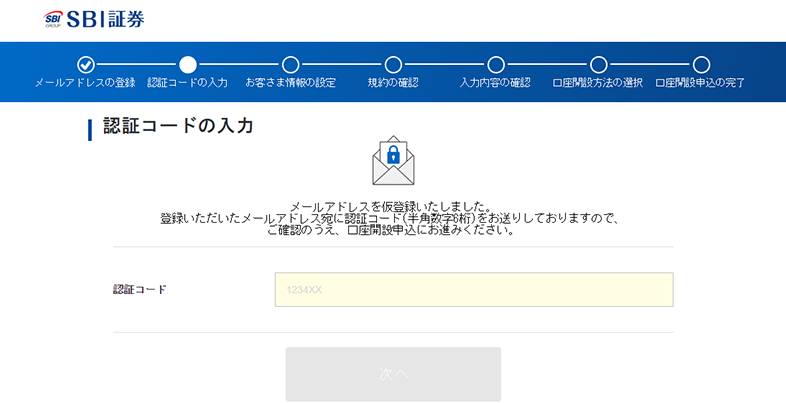Jump to the 規約の確認 step label

click(393, 83)
